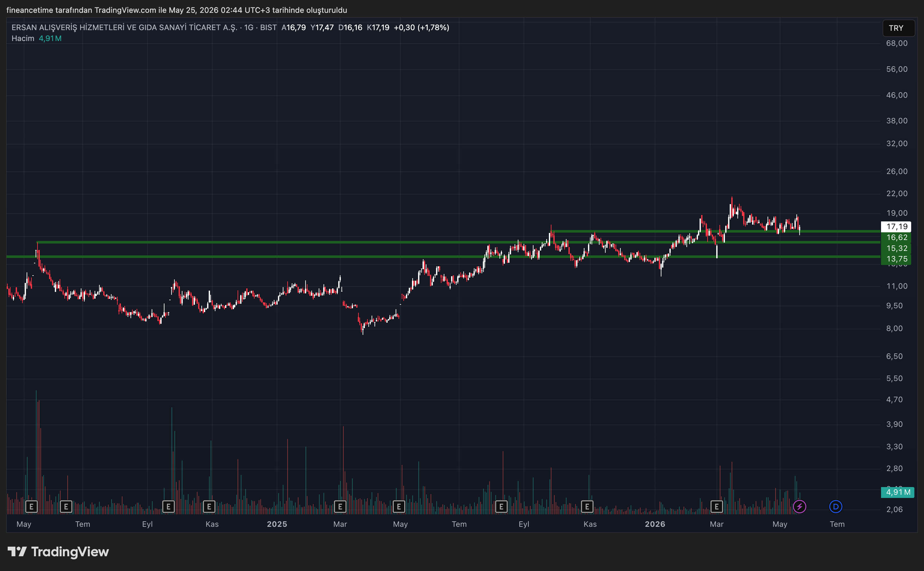924x571 pixels.
Task: Open the E marker between May and Tem 2024
Action: pyautogui.click(x=66, y=506)
